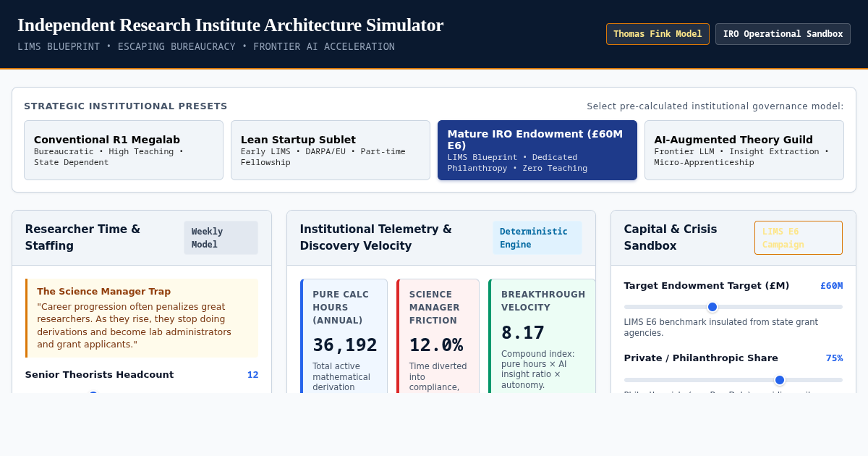Image resolution: width=868 pixels, height=456 pixels.
Task: Click the Private / Philanthropic Share label
Action: [x=701, y=358]
